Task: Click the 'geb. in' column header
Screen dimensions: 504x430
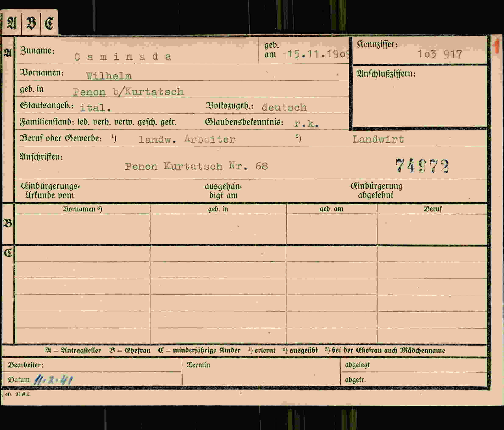Action: pos(218,209)
